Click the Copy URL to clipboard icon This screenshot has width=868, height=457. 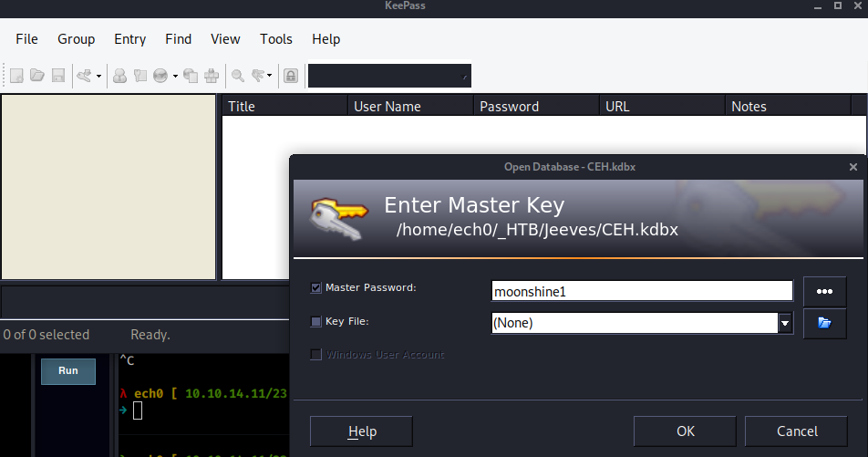coord(191,76)
